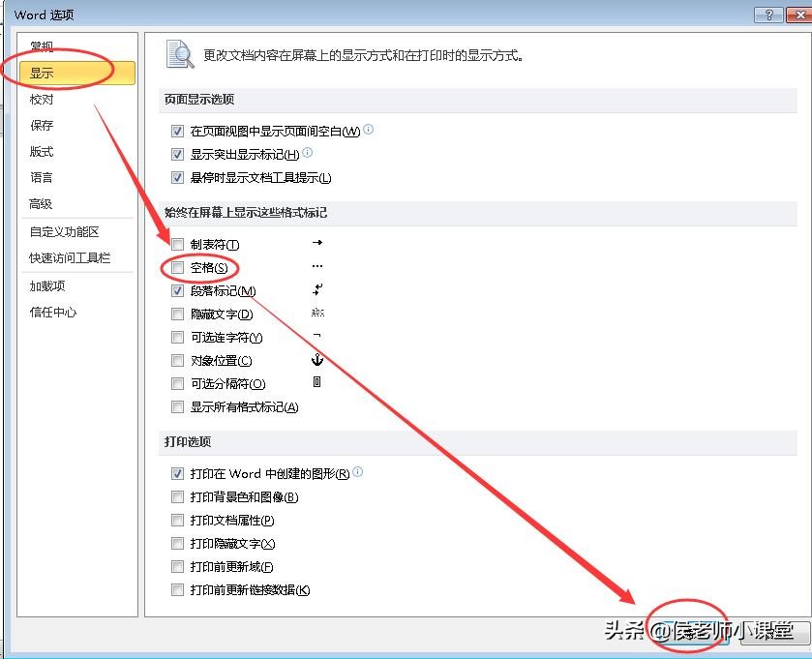
Task: Click the help question mark icon
Action: point(769,14)
